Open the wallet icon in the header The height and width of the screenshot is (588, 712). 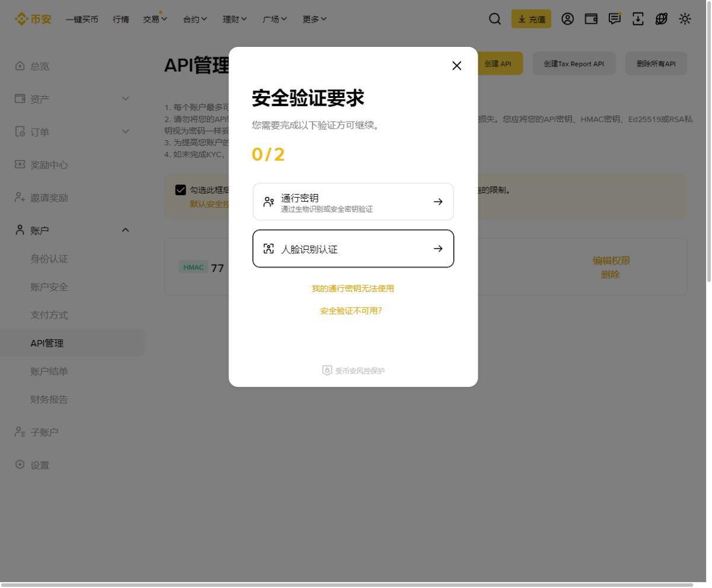pos(591,19)
